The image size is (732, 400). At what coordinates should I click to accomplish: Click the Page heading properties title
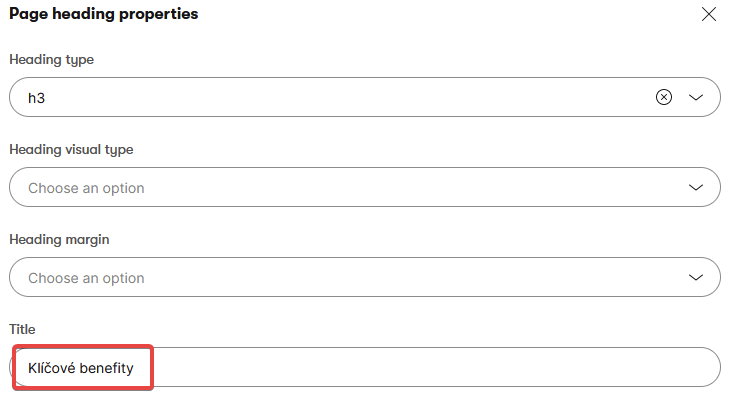pos(104,14)
